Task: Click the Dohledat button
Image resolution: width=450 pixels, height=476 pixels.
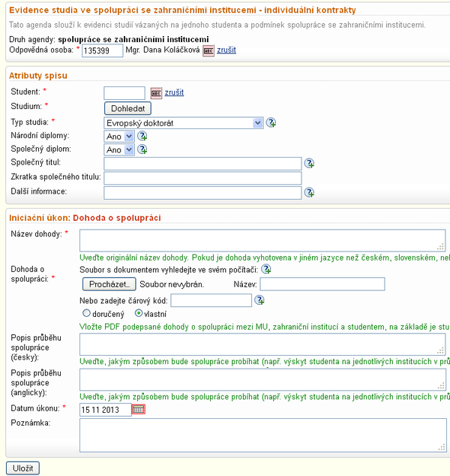Action: [x=127, y=108]
